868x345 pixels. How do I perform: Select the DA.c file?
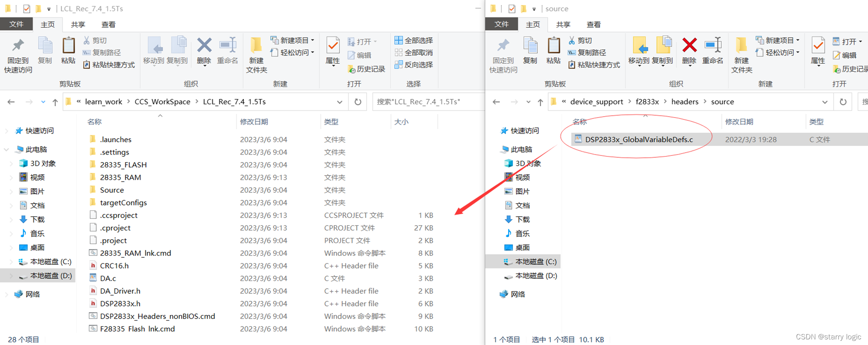coord(108,278)
